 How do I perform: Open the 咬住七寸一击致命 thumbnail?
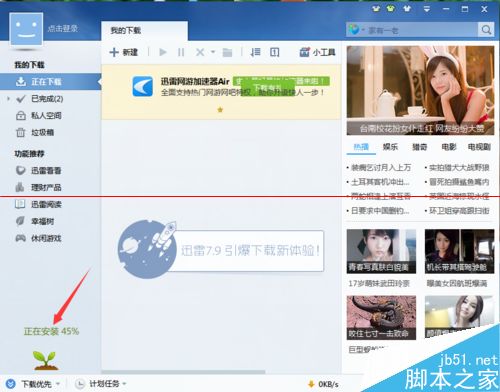pyautogui.click(x=381, y=318)
